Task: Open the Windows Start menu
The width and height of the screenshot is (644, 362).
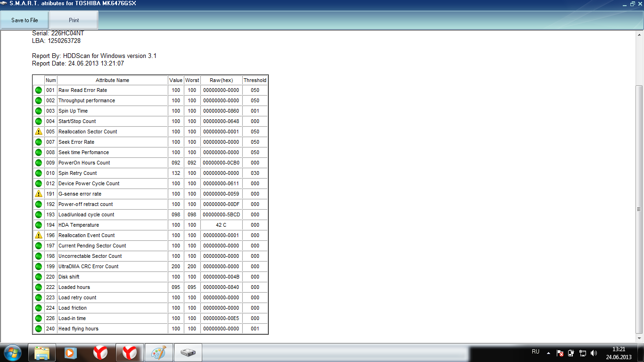Action: click(12, 353)
